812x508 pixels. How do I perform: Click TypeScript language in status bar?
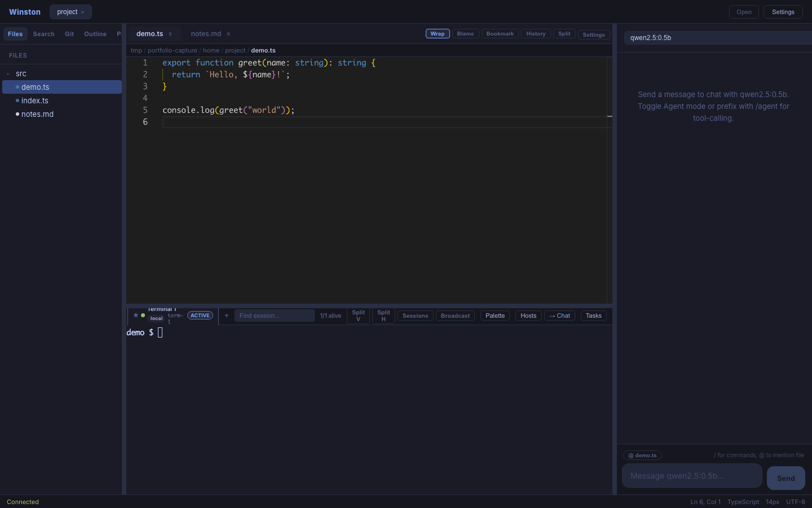[743, 502]
